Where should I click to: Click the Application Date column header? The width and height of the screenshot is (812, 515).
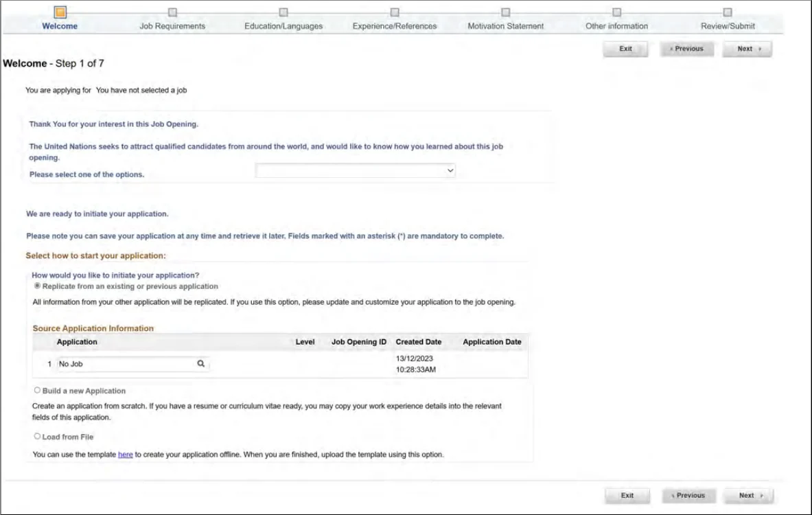[x=492, y=342]
